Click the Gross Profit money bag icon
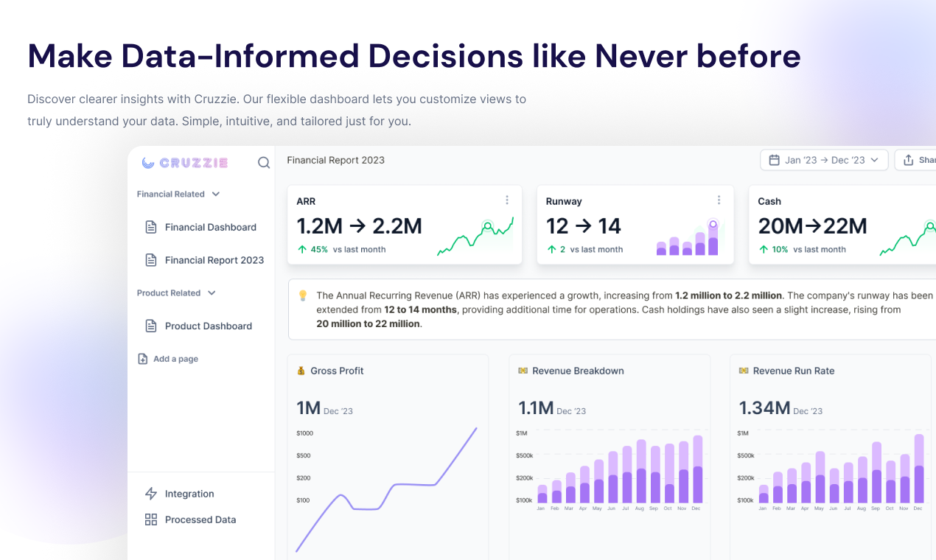The image size is (936, 560). coord(301,371)
